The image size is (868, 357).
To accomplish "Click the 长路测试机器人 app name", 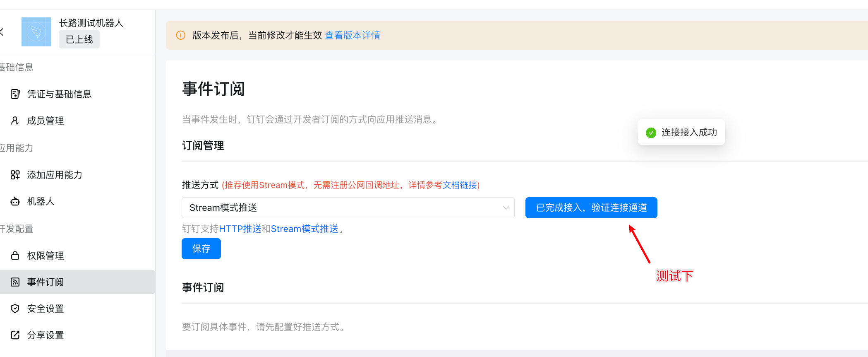I will click(91, 23).
